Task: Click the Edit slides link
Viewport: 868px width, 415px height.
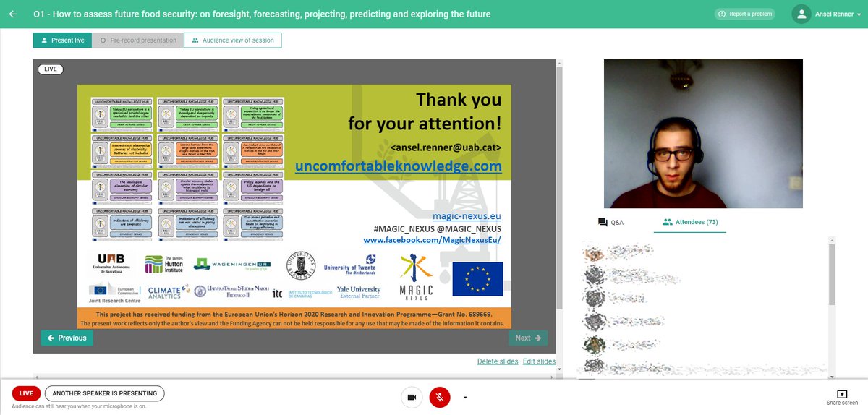Action: [539, 361]
